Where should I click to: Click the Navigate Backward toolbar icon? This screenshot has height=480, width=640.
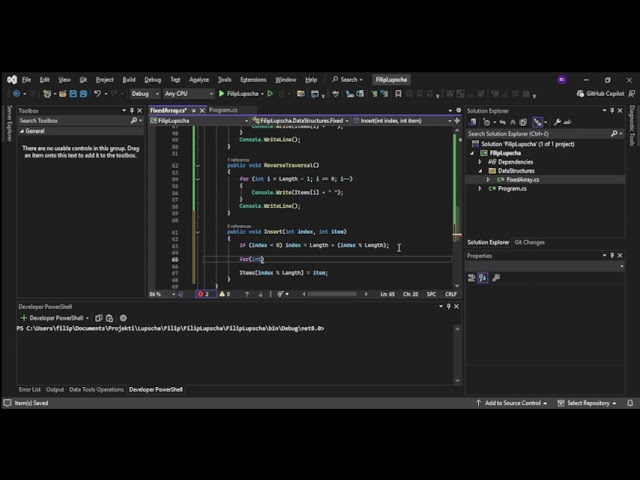coord(16,94)
